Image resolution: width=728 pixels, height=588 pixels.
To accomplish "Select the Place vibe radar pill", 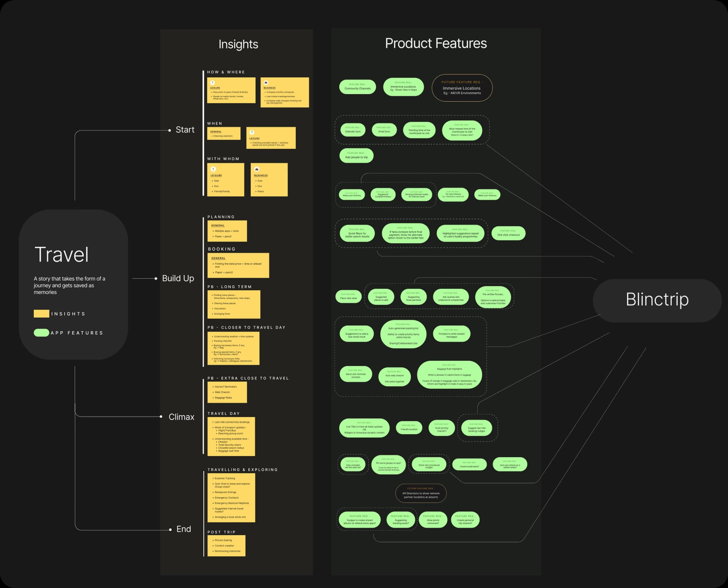I will pos(348,297).
